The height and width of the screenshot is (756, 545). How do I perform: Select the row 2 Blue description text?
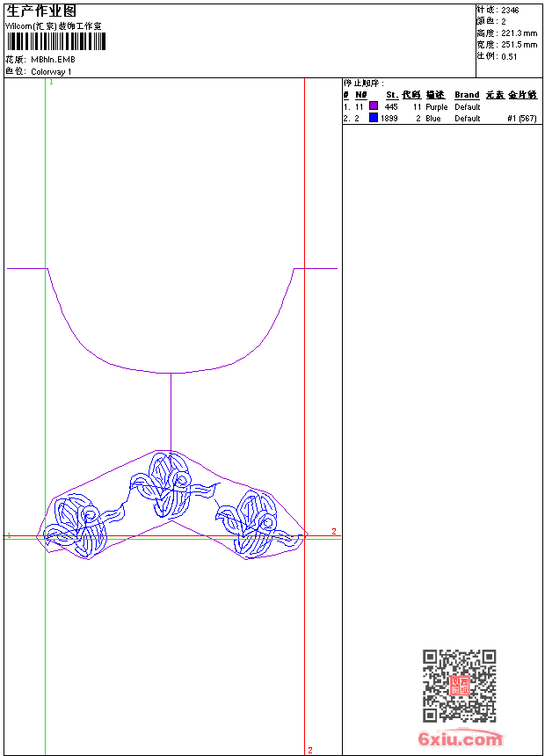tap(433, 119)
